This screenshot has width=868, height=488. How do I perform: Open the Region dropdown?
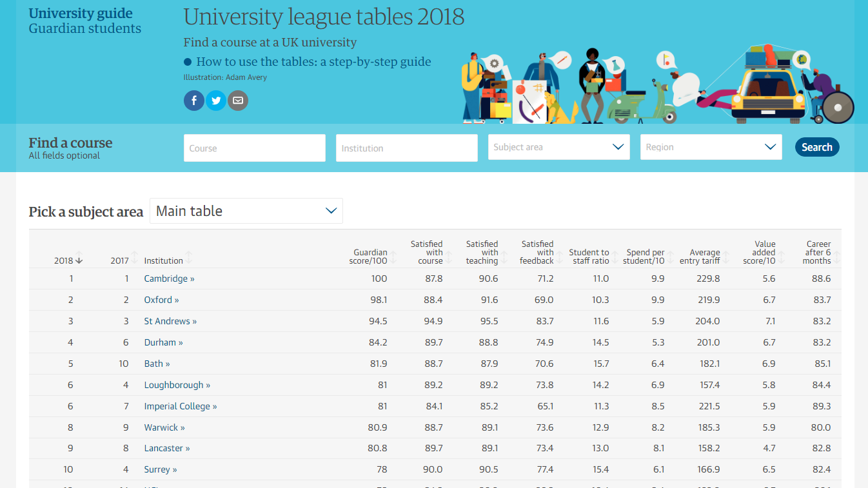point(711,147)
